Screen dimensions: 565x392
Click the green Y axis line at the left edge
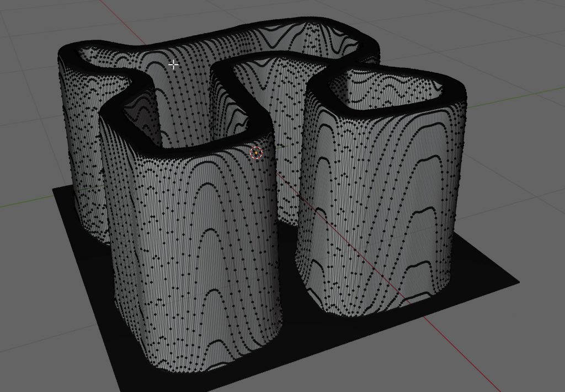(x=17, y=206)
